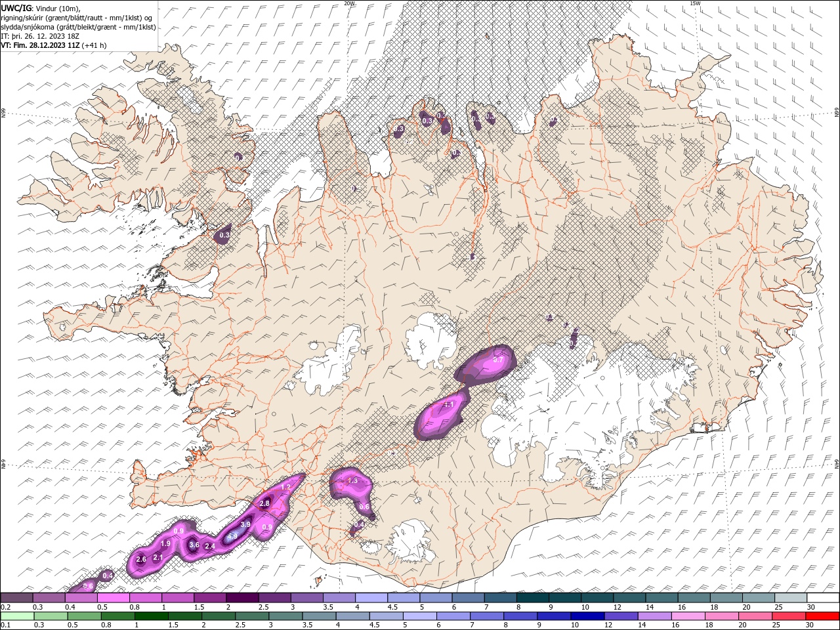Pick the 12–14 violet swatch, lower legend row
Viewport: 840px width, 630px height.
tap(621, 616)
